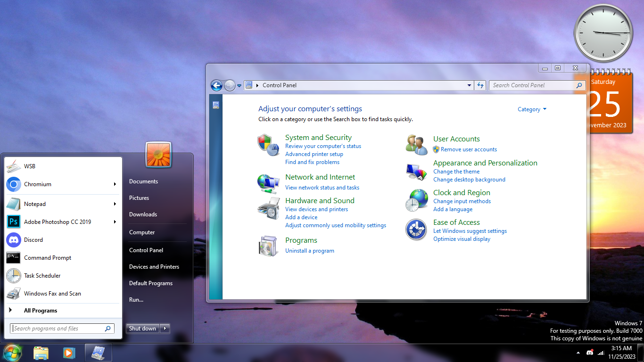Click the Clock and Region globe icon

tap(416, 201)
